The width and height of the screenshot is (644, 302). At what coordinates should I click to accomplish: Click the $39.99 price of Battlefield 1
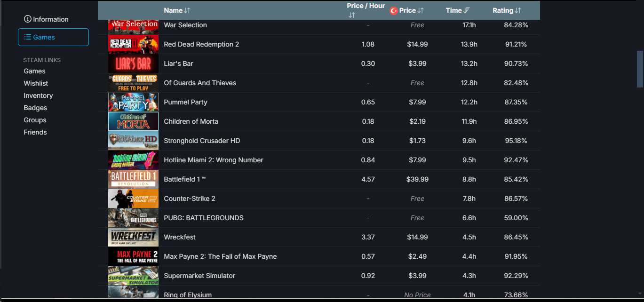[417, 179]
